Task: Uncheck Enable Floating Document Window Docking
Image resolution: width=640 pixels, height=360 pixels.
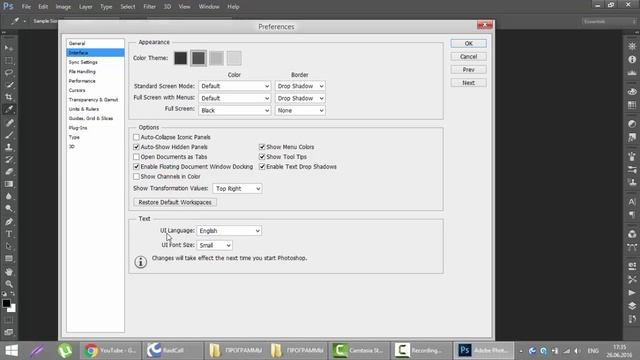Action: pos(136,167)
